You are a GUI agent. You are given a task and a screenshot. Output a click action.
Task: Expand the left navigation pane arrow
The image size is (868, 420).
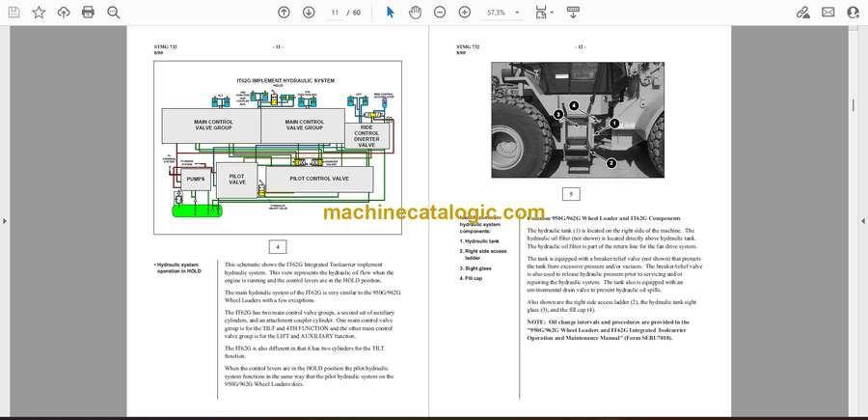5,221
